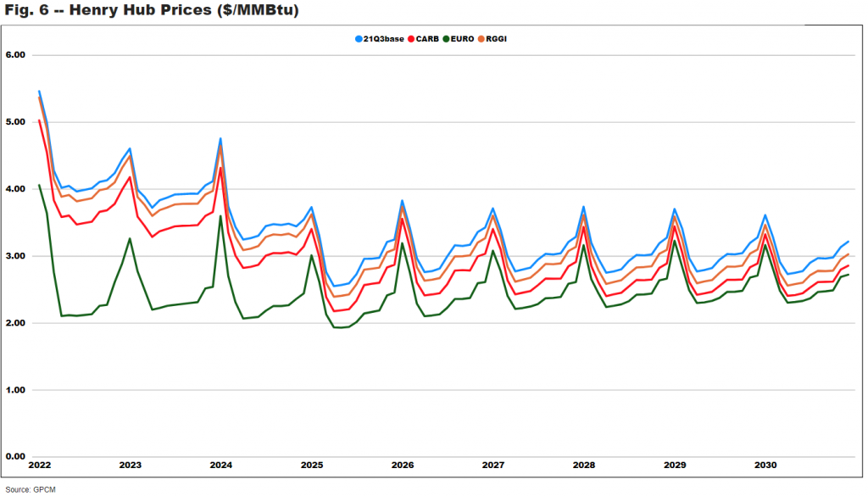Click the 2024 x-axis label

click(221, 465)
